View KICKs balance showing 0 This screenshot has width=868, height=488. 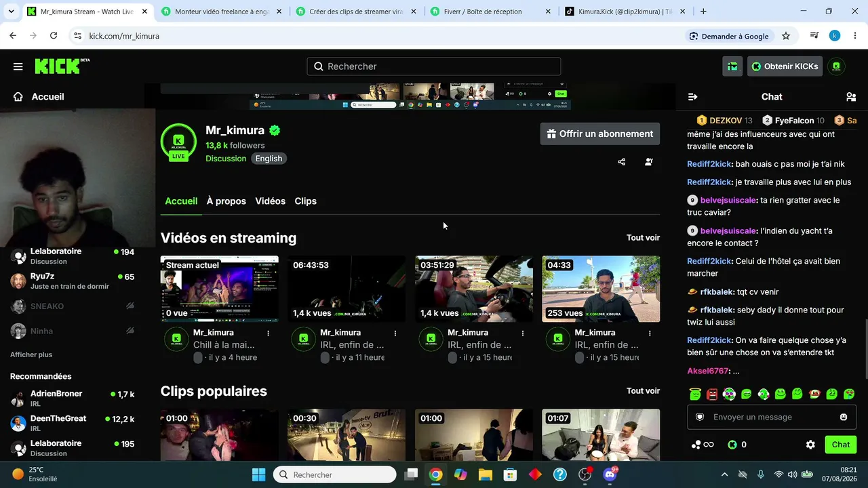[x=737, y=445]
